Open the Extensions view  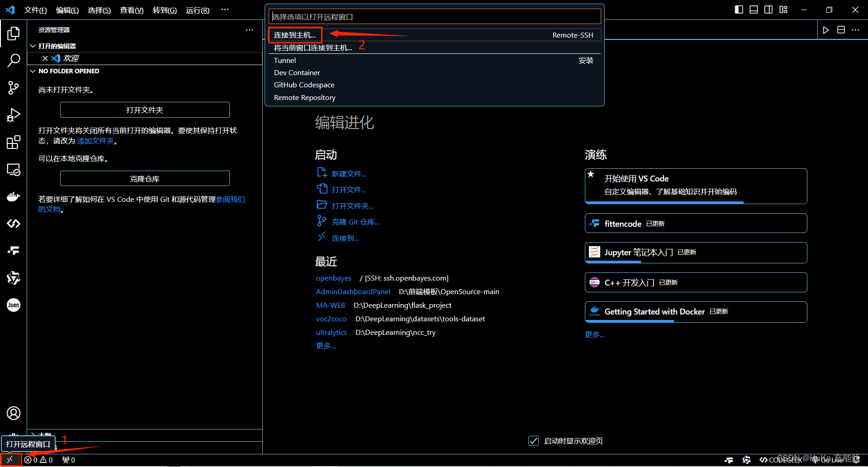click(x=14, y=142)
